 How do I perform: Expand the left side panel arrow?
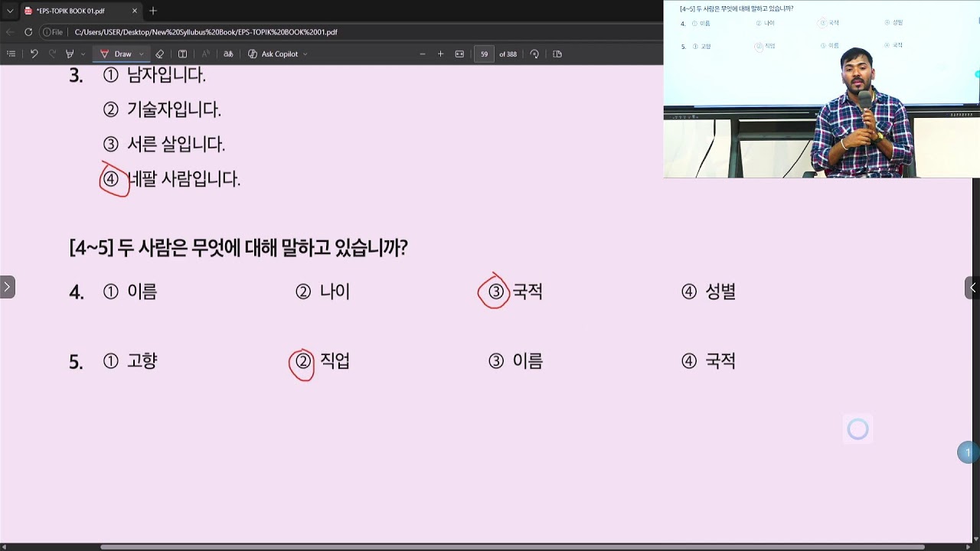click(7, 287)
